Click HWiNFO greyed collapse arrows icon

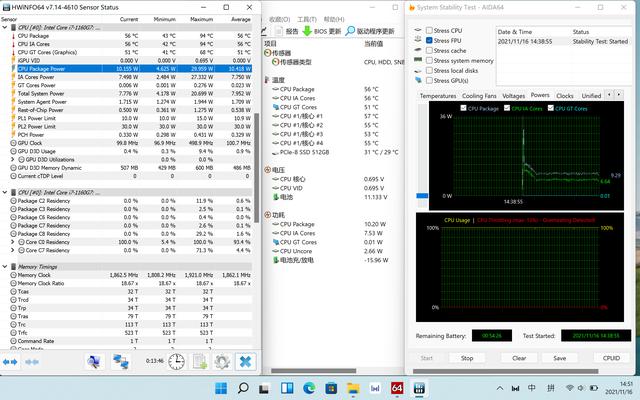point(32,362)
